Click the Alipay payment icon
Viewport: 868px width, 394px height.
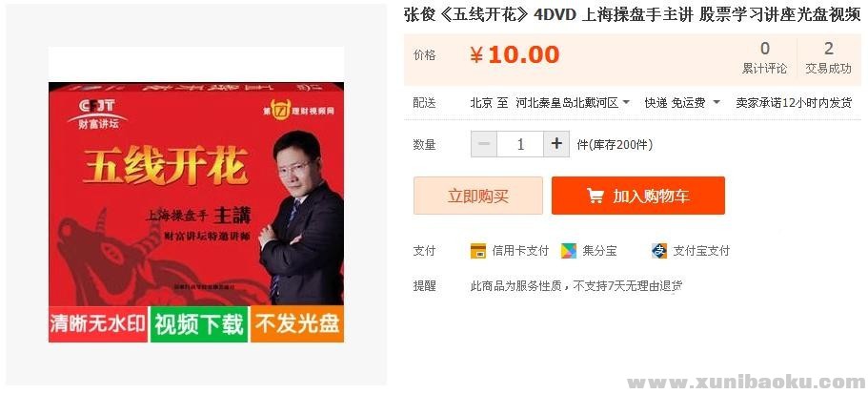coord(659,251)
